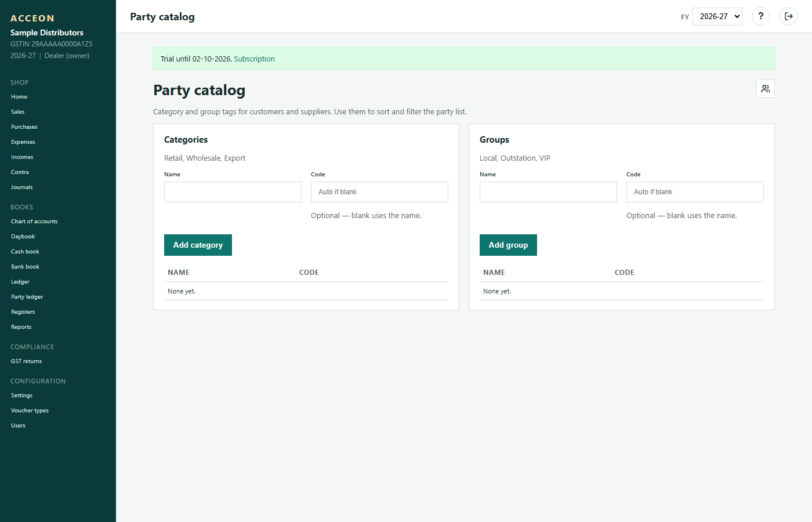Viewport: 812px width, 522px height.
Task: Open Voucher types in the sidebar
Action: (30, 411)
